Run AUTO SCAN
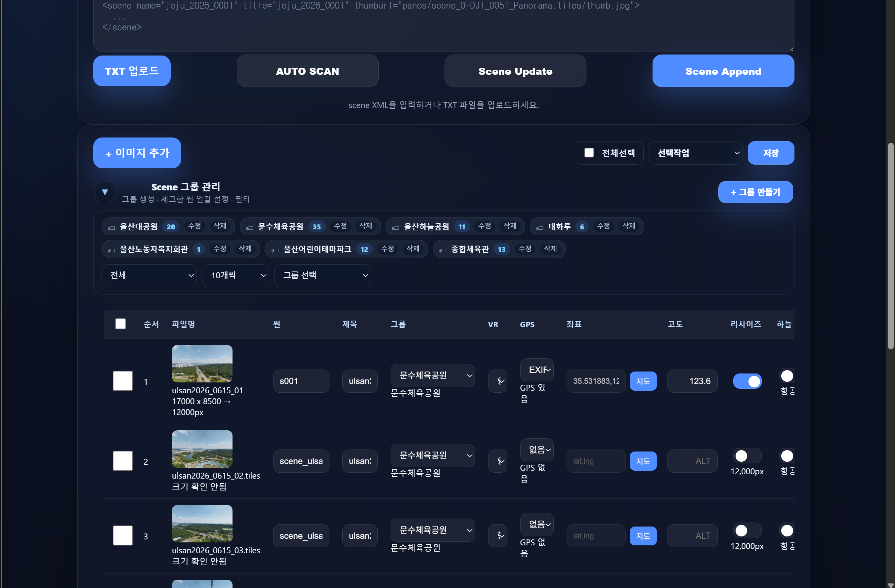The image size is (895, 588). point(308,71)
